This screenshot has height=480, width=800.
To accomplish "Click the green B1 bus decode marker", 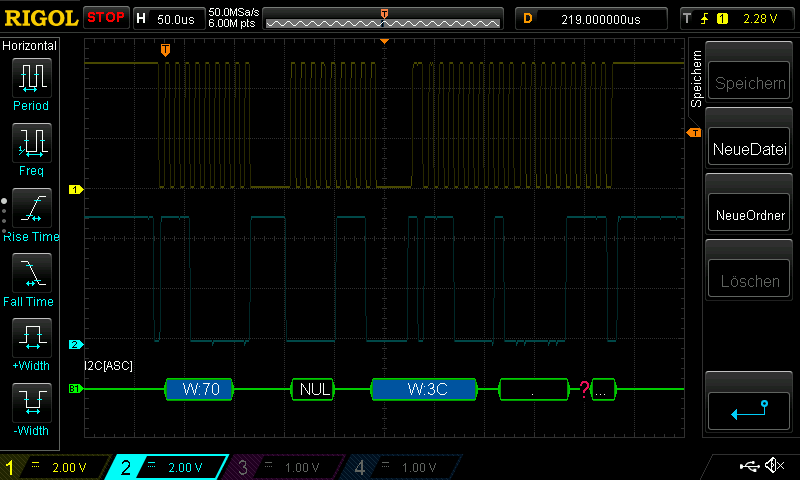I will click(x=76, y=389).
